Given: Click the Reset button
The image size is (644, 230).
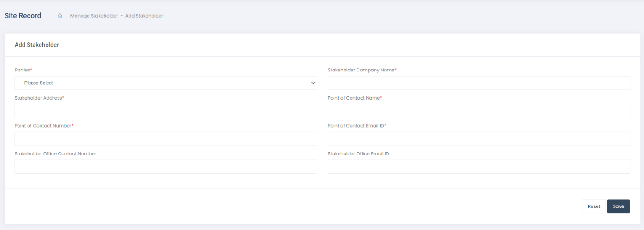Looking at the screenshot, I should click(593, 206).
